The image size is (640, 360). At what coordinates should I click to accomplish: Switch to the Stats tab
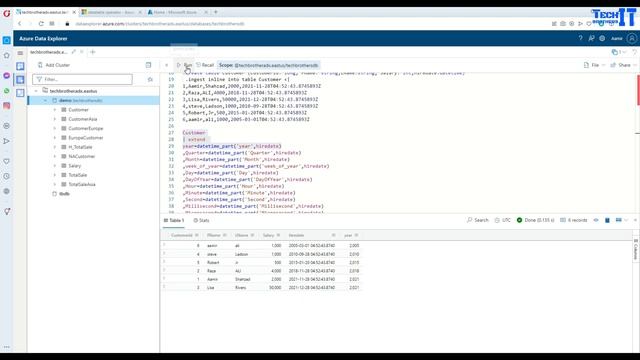tap(201, 220)
